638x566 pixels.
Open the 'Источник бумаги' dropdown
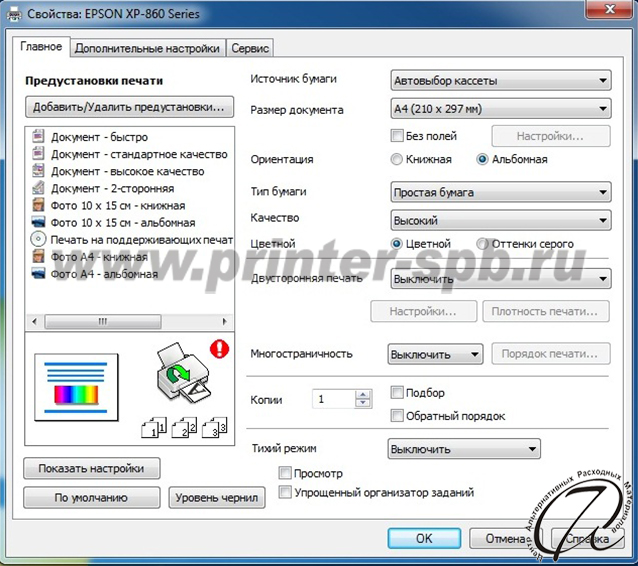(500, 81)
